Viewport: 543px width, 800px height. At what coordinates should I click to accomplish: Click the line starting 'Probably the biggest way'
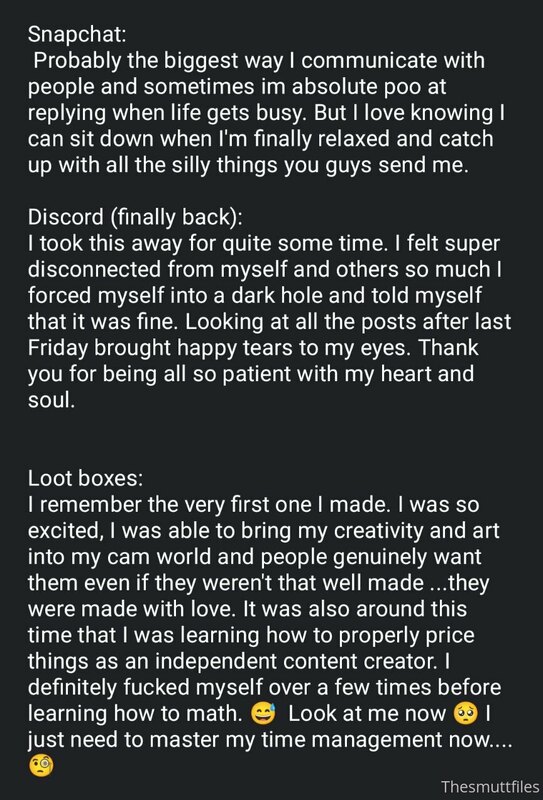[259, 61]
